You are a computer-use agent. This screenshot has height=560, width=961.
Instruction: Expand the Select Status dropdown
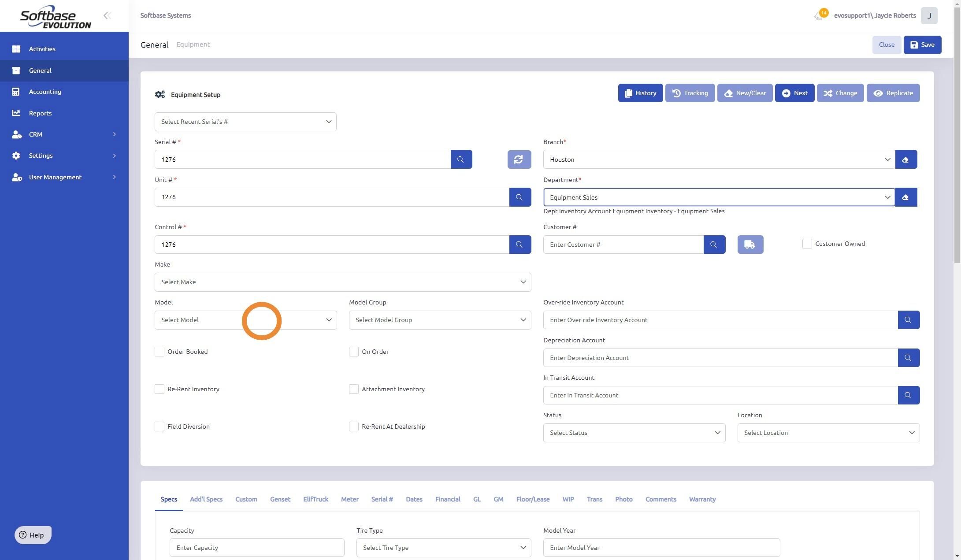[x=634, y=433]
